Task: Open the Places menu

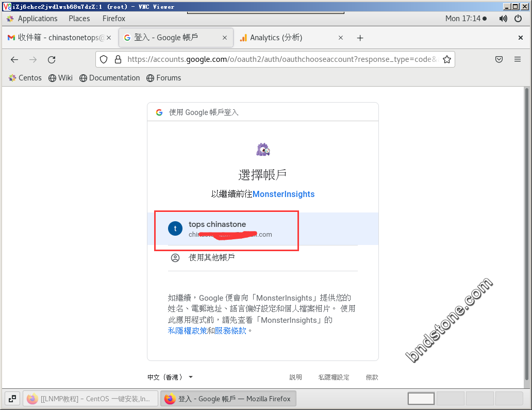Action: tap(79, 19)
